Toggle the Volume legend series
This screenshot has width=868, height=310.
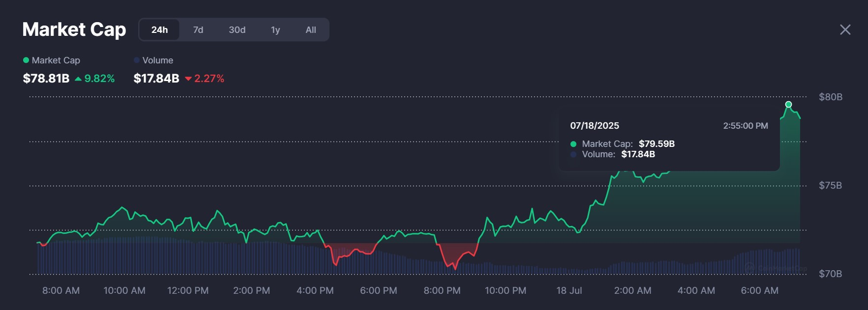pos(153,60)
